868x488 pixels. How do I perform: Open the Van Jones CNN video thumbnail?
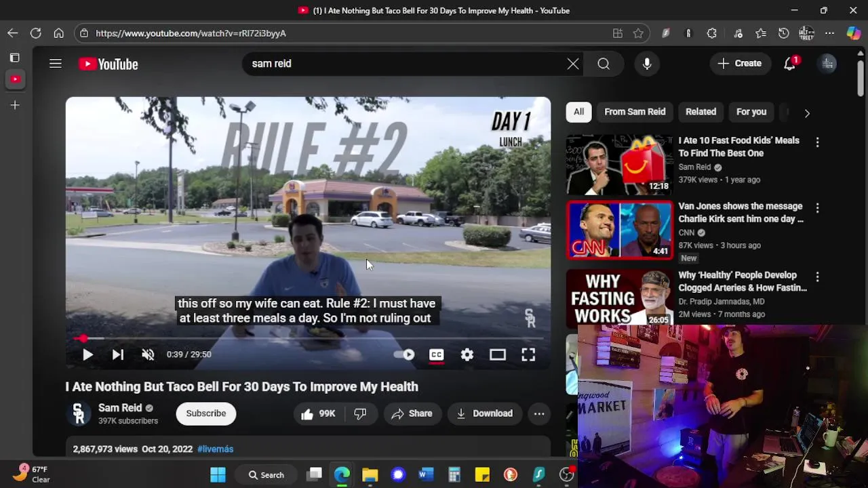coord(620,230)
